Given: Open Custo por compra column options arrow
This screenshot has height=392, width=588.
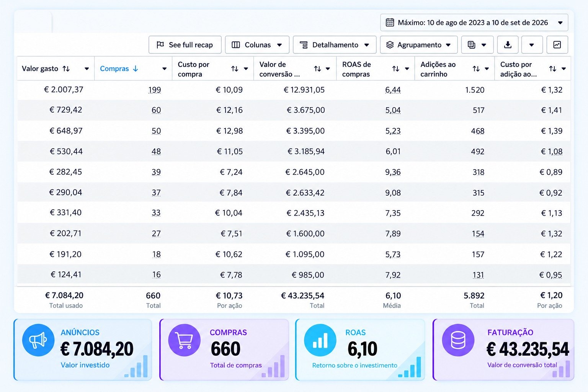Looking at the screenshot, I should [x=246, y=69].
